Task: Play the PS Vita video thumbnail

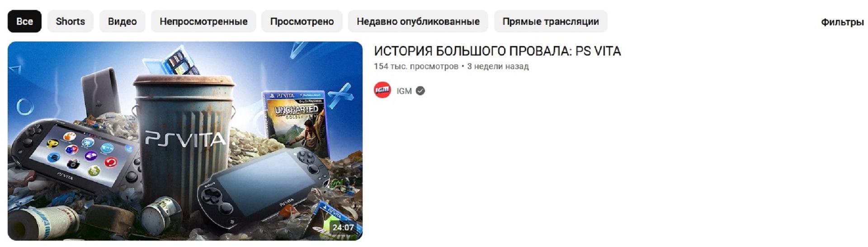Action: pyautogui.click(x=185, y=141)
